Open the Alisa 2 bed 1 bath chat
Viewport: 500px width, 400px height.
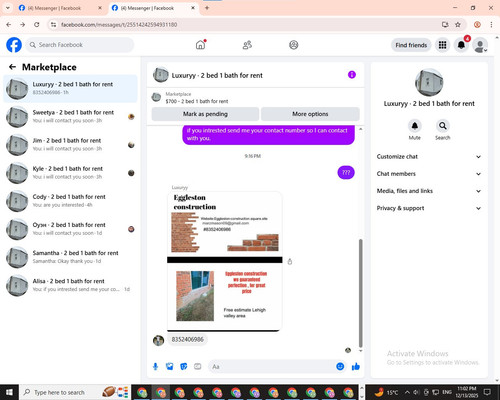pyautogui.click(x=70, y=285)
